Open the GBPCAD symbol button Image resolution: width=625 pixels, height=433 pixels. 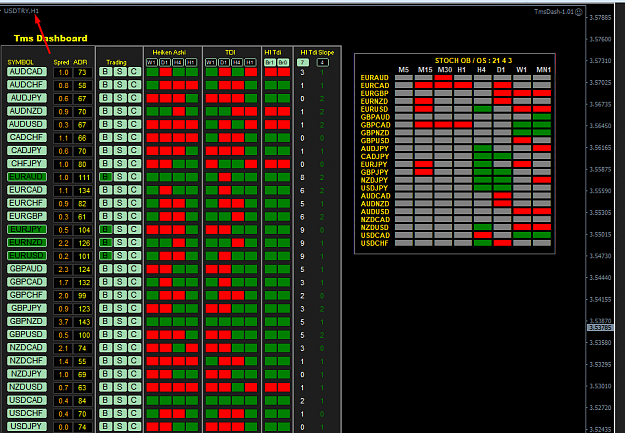click(x=27, y=282)
